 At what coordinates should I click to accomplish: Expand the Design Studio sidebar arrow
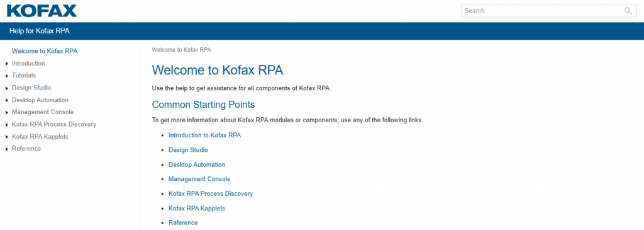tap(7, 88)
